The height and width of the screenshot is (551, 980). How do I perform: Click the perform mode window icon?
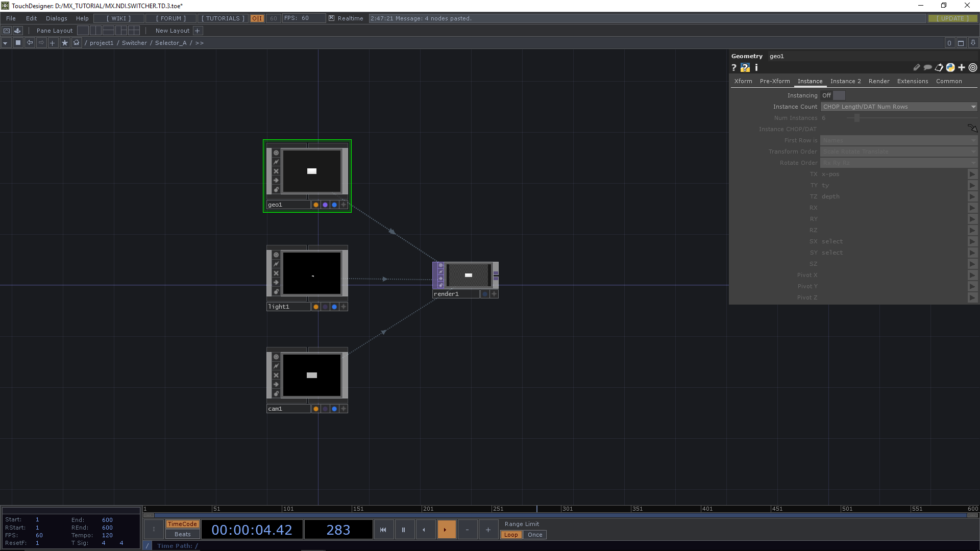click(x=7, y=31)
